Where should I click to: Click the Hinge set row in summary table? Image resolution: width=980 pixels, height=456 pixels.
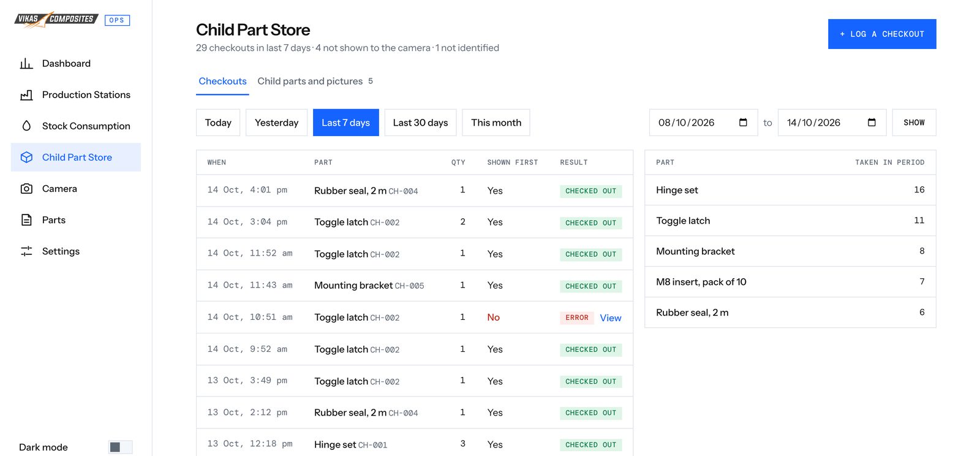click(x=790, y=190)
